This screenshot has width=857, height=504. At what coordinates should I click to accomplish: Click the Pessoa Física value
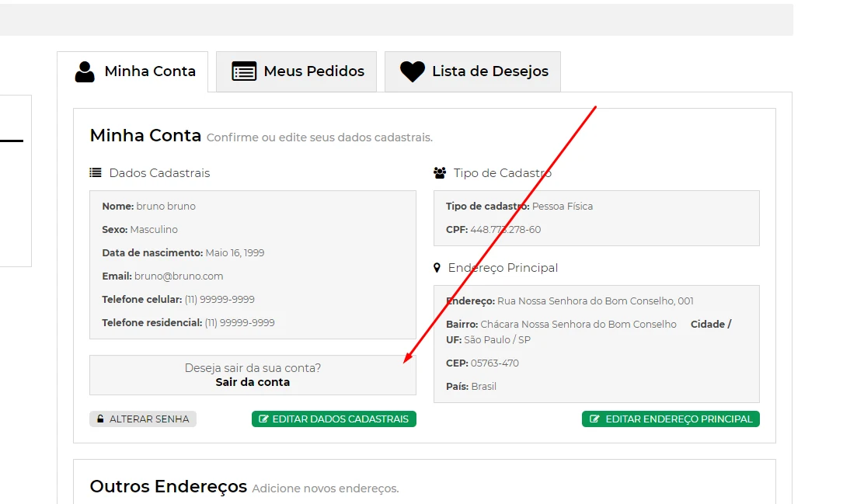pyautogui.click(x=563, y=207)
